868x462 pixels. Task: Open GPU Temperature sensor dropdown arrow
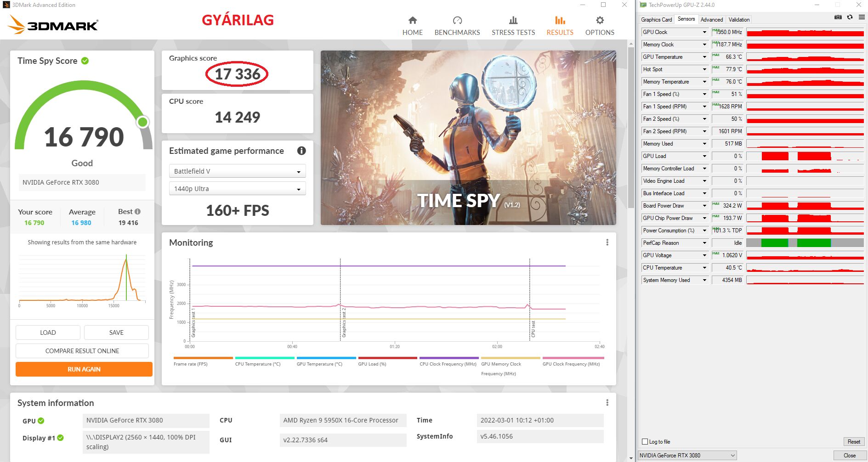pyautogui.click(x=704, y=57)
